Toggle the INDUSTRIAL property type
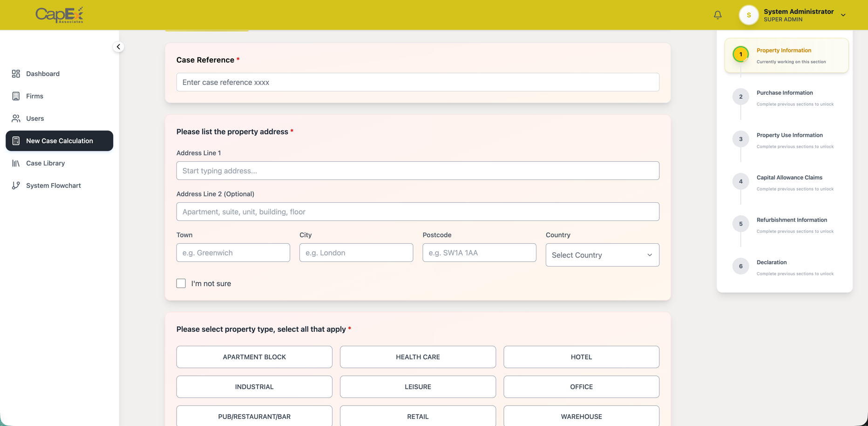 click(254, 386)
